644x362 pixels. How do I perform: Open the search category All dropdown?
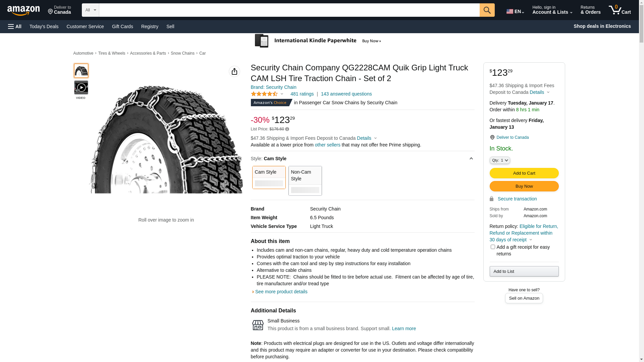tap(90, 10)
